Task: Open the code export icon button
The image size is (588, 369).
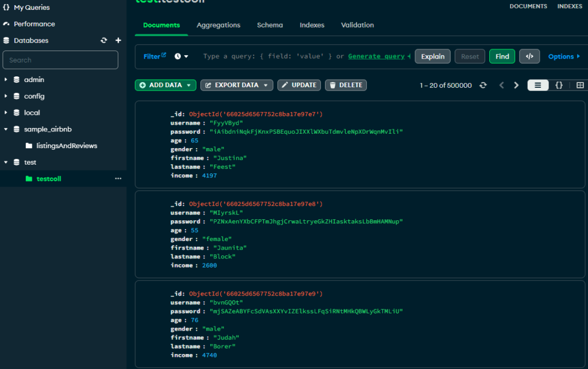Action: [x=529, y=56]
